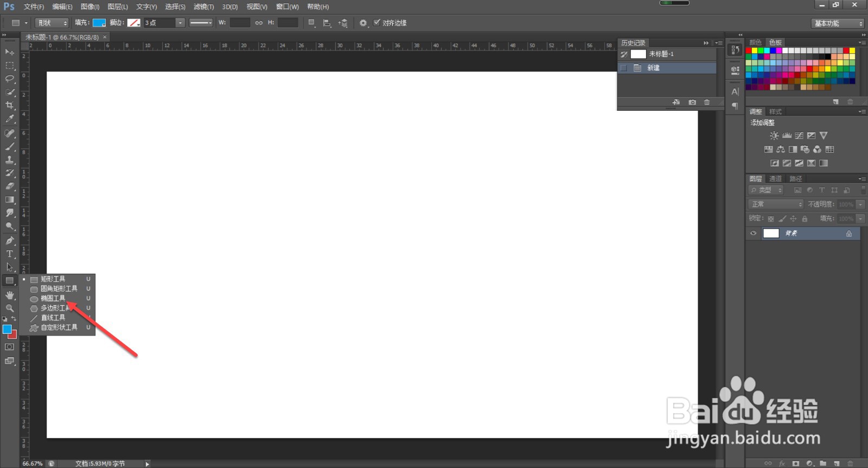Toggle link width and height
The image size is (868, 468).
tap(259, 23)
